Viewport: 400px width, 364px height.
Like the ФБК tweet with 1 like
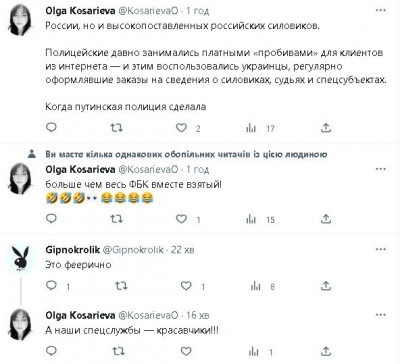(x=181, y=219)
